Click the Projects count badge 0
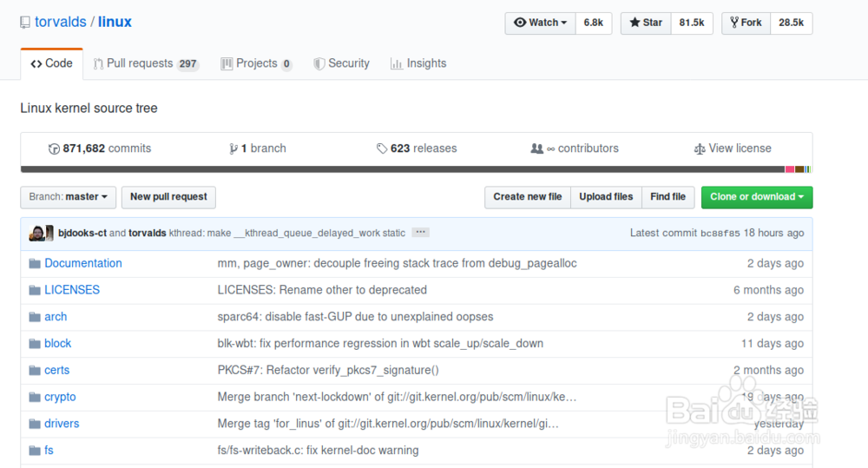This screenshot has width=868, height=468. [286, 64]
